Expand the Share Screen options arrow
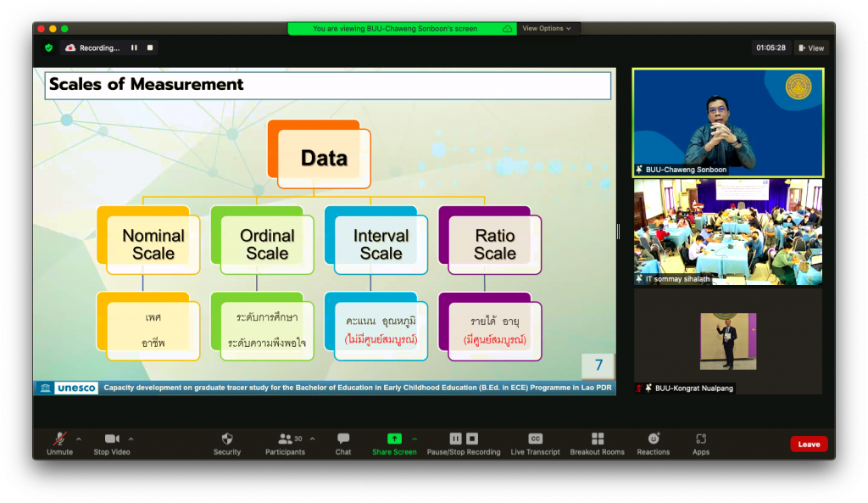This screenshot has height=503, width=868. click(415, 439)
